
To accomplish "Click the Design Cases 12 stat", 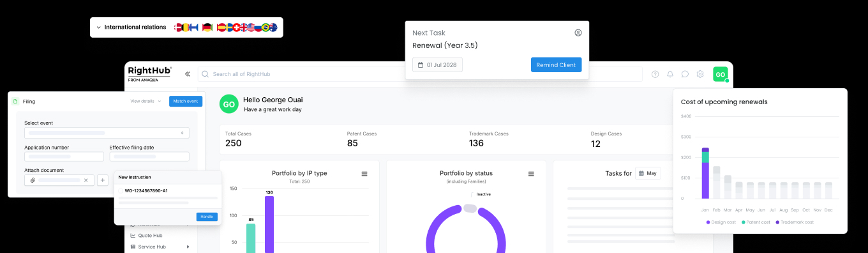I will click(606, 139).
